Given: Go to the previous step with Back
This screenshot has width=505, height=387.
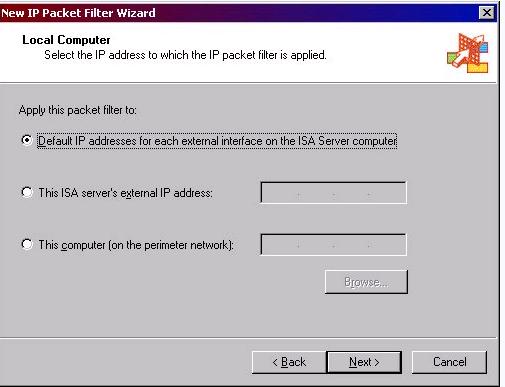Looking at the screenshot, I should (x=289, y=362).
